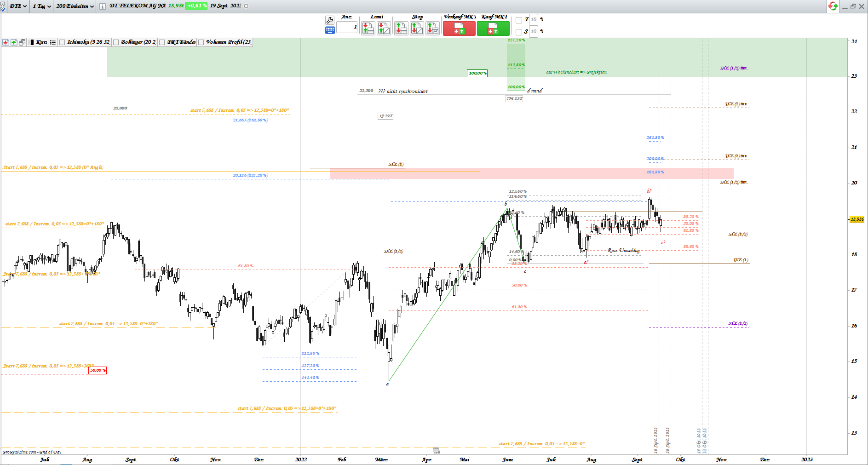Click the PRT Bänder label
The width and height of the screenshot is (868, 465).
pyautogui.click(x=181, y=42)
